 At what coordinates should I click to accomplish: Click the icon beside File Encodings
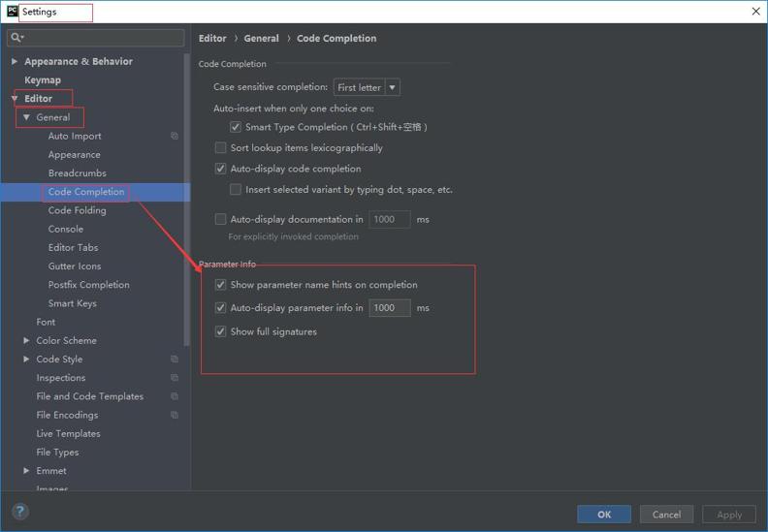click(x=175, y=415)
